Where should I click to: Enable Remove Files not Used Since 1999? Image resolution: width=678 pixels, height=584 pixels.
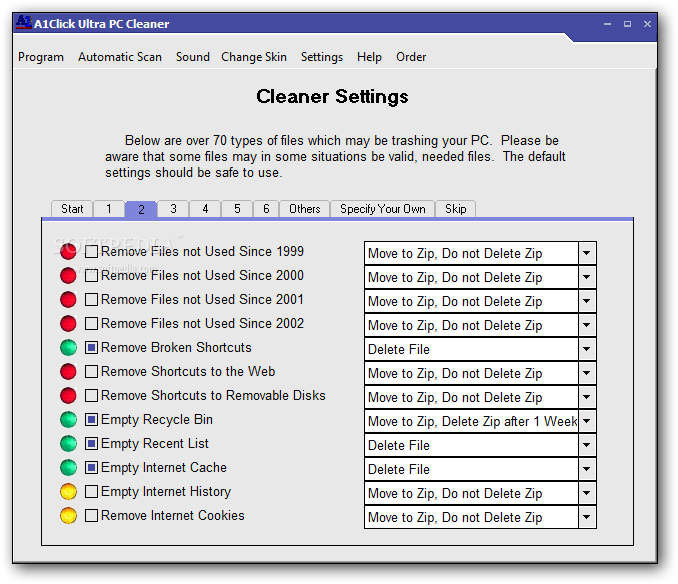[x=91, y=252]
